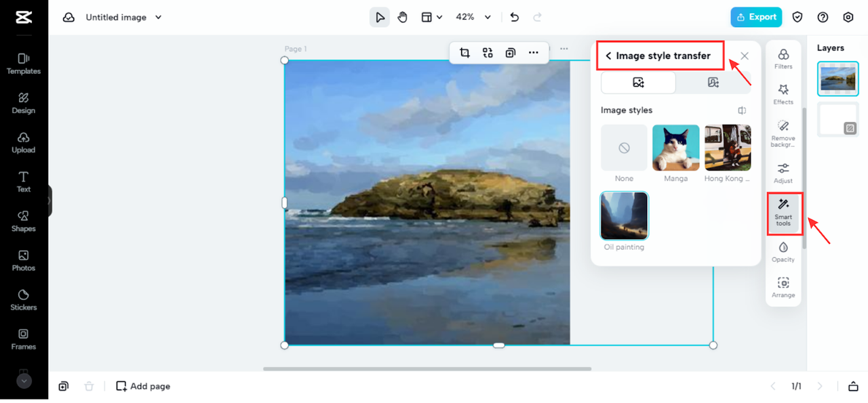The width and height of the screenshot is (868, 403).
Task: Switch to the first image style tab
Action: pyautogui.click(x=638, y=83)
